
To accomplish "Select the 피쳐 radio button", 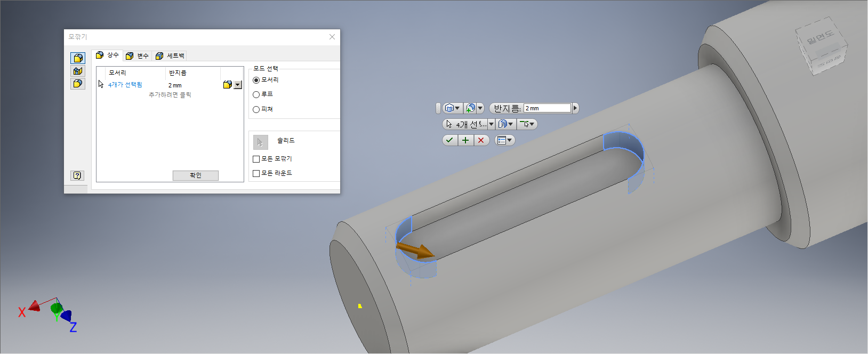I will tap(256, 109).
